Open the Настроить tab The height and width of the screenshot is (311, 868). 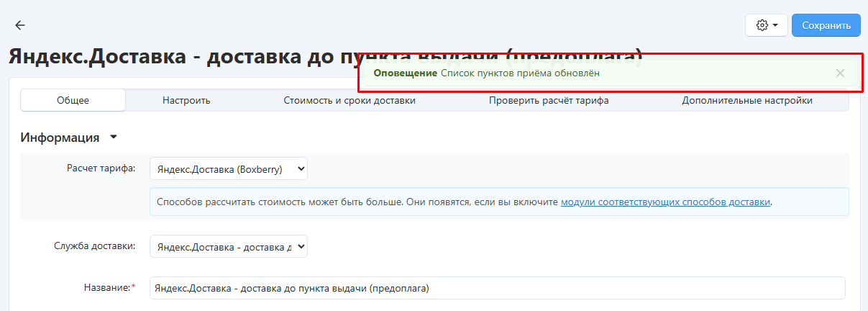(x=186, y=100)
